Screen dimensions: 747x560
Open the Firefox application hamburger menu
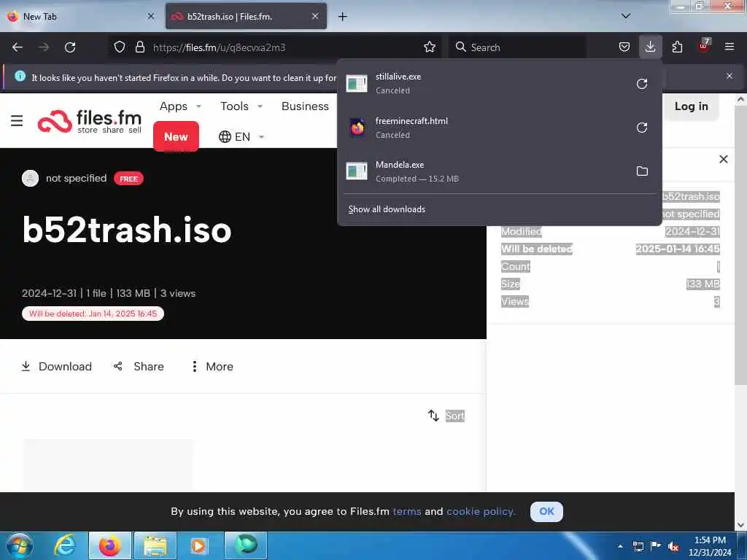click(729, 47)
